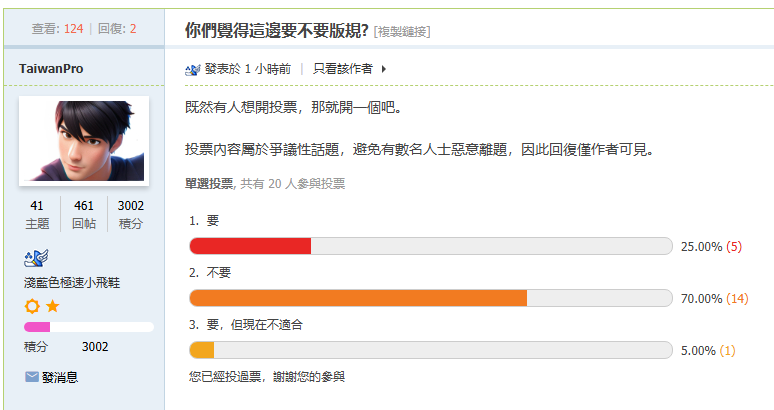Screen dimensions: 774x410
Task: Click the star rank icon
Action: (x=52, y=306)
